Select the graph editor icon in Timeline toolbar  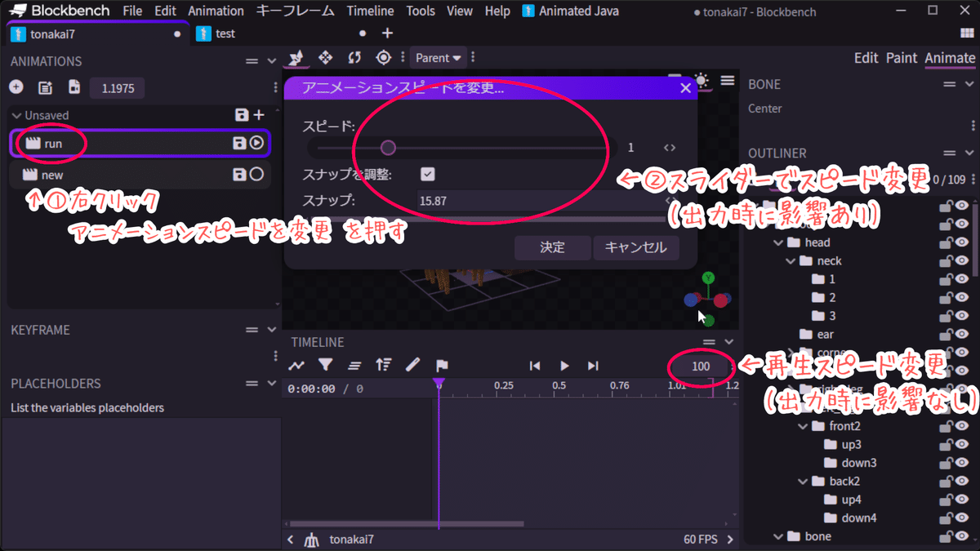[x=296, y=365]
